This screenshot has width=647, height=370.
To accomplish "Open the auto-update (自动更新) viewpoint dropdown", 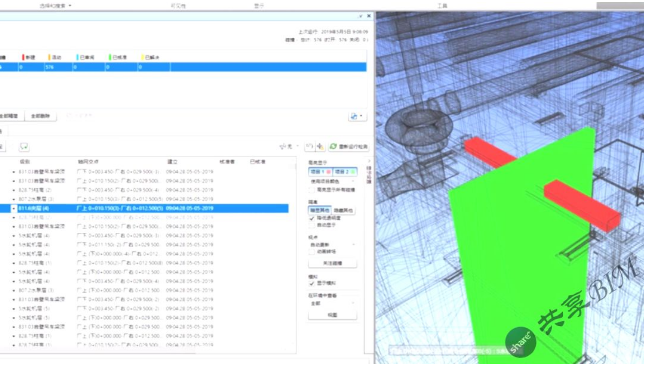I will [333, 245].
